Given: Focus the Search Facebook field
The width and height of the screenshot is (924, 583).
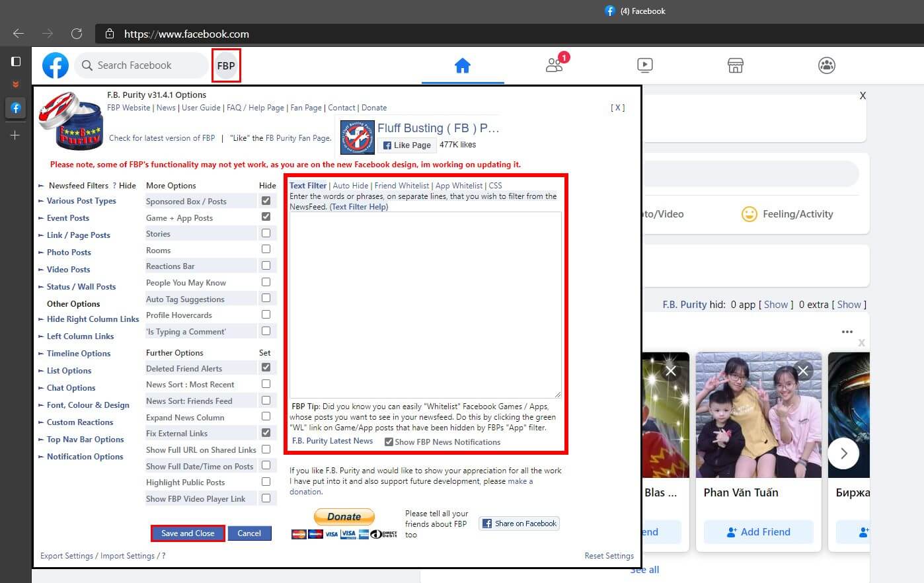Looking at the screenshot, I should pyautogui.click(x=141, y=65).
